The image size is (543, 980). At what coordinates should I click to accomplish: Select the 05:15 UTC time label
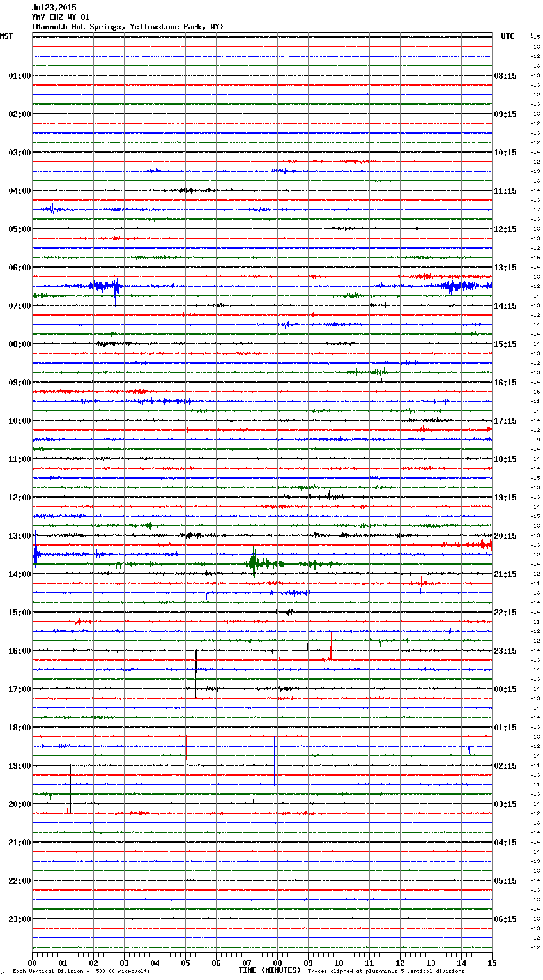505,881
